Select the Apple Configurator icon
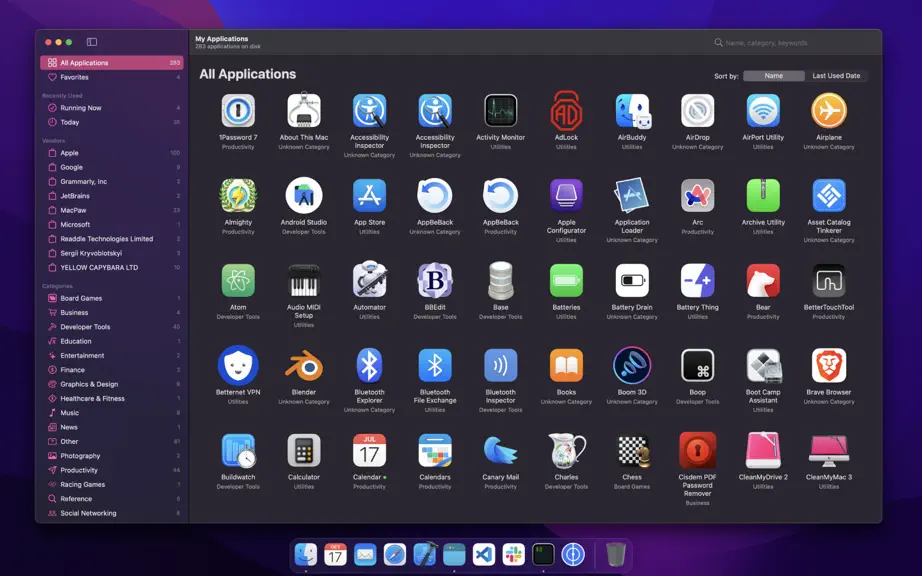Image resolution: width=922 pixels, height=576 pixels. pyautogui.click(x=566, y=196)
